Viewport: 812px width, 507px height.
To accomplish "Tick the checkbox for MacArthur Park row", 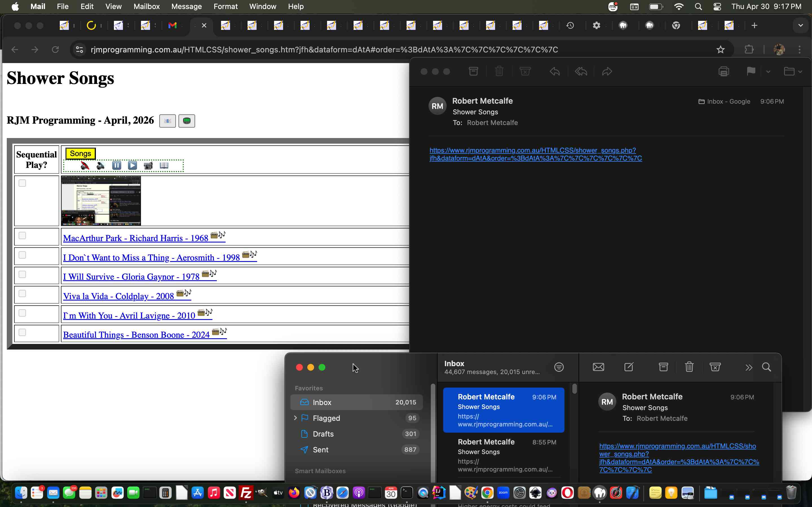I will click(x=22, y=236).
